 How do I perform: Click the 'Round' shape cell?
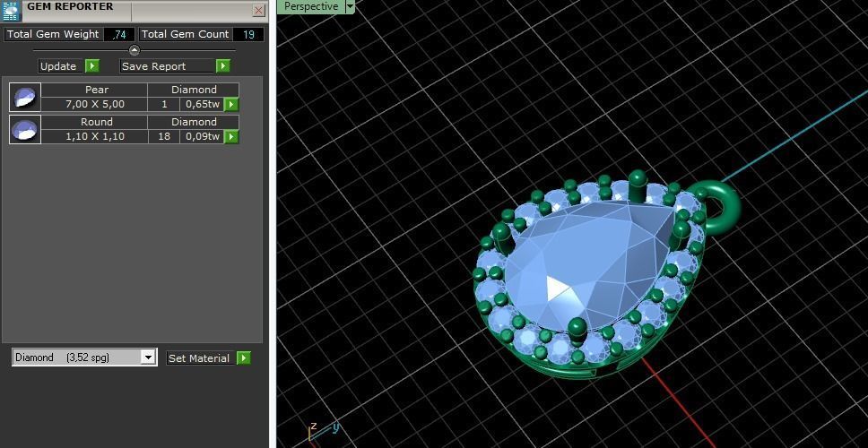pyautogui.click(x=95, y=122)
